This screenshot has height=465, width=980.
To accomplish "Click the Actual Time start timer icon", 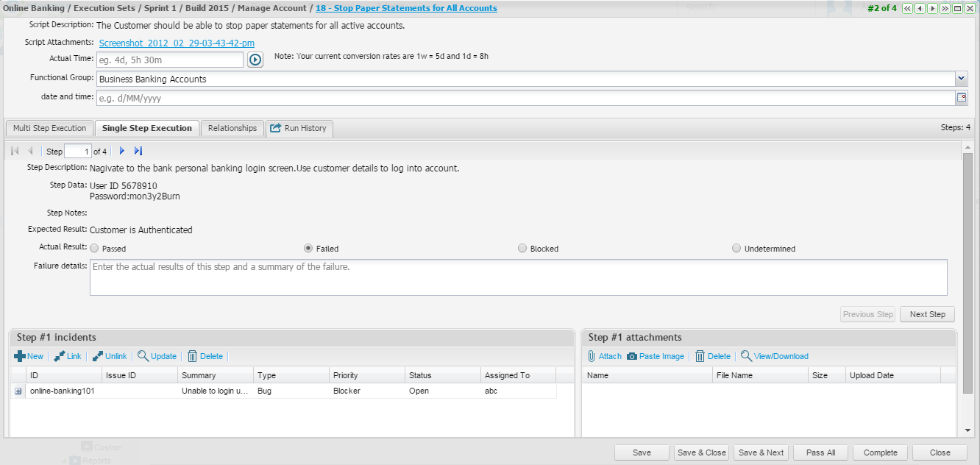I will tap(255, 60).
